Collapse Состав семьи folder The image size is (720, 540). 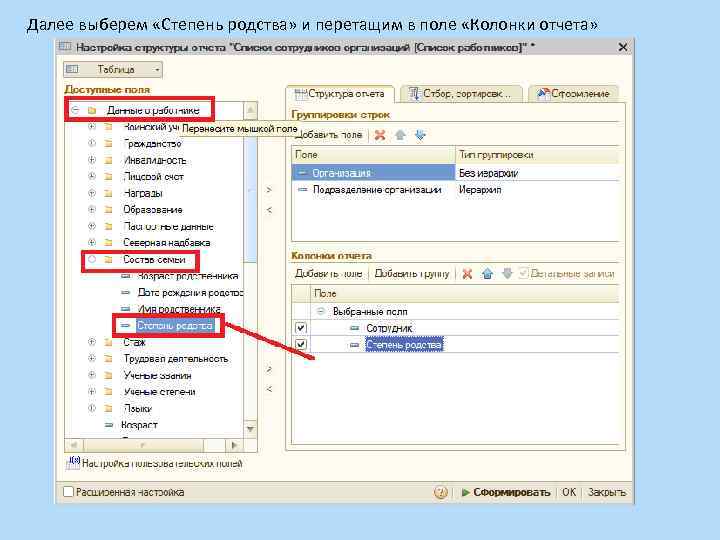92,259
